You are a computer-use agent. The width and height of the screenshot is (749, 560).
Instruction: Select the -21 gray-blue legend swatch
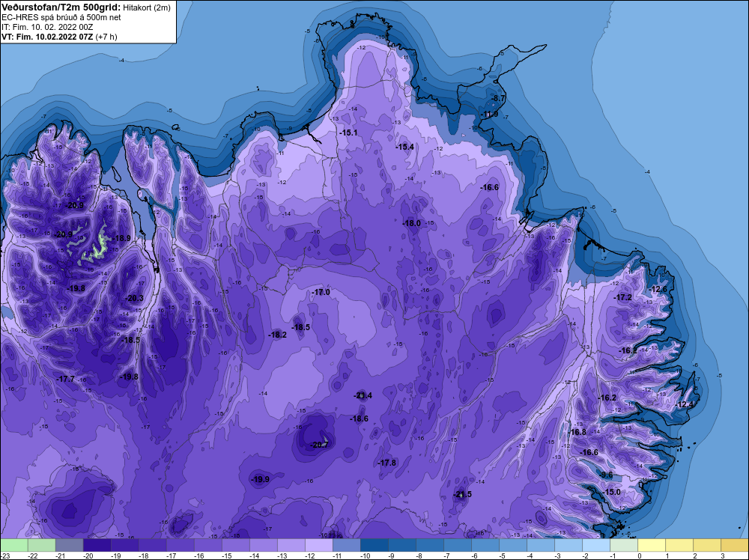click(x=69, y=545)
